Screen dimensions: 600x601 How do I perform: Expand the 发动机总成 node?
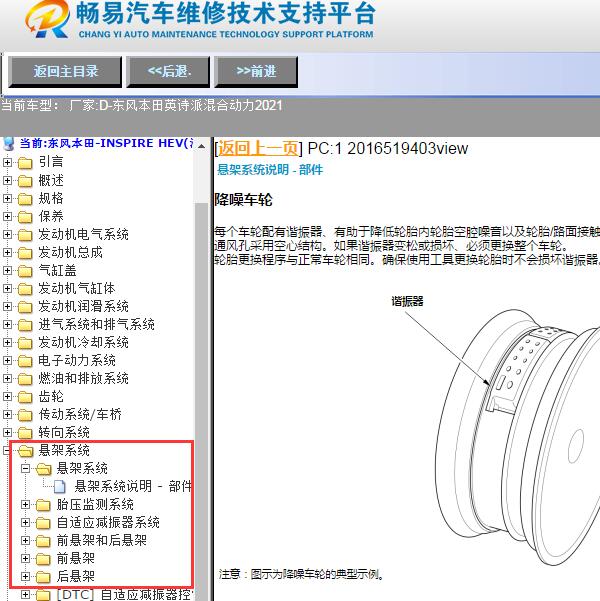coord(7,253)
